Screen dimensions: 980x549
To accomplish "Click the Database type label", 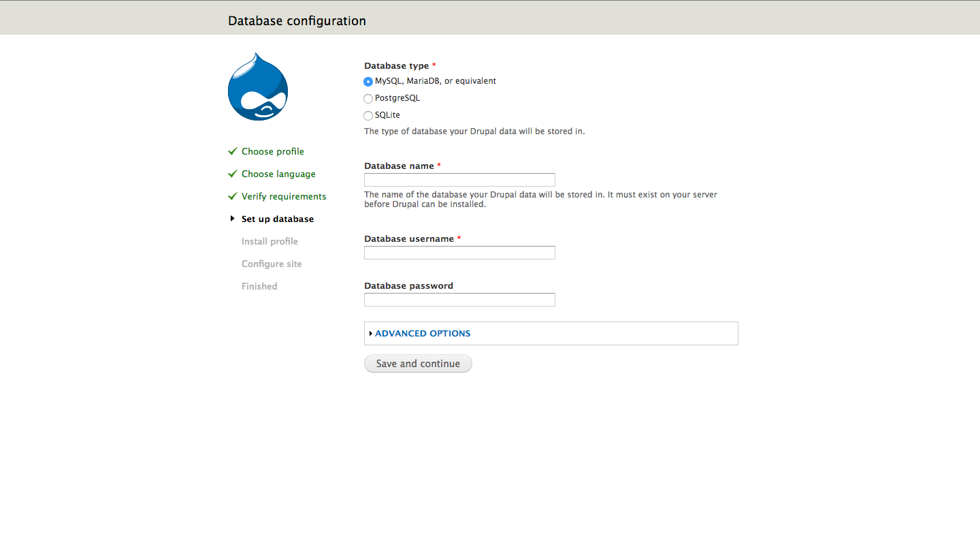I will [397, 66].
